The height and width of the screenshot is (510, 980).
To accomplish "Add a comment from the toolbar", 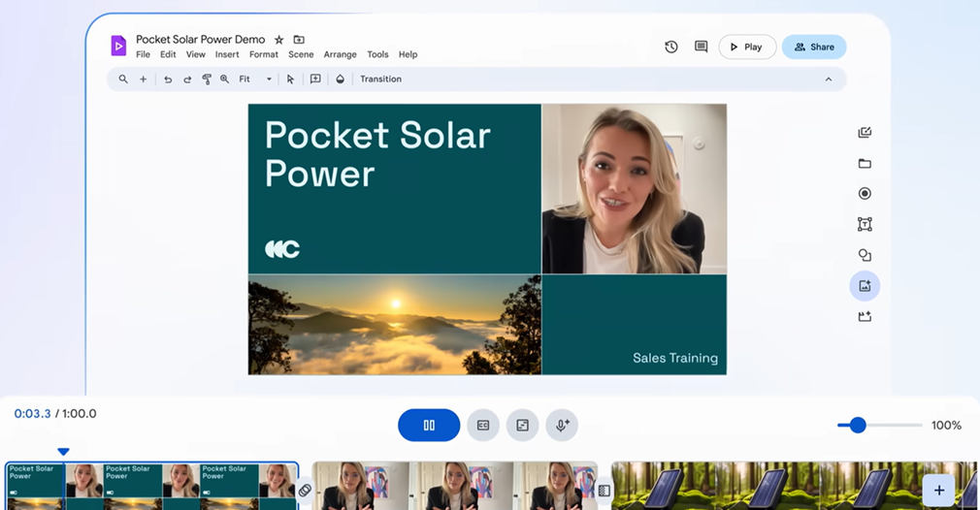I will [x=315, y=80].
